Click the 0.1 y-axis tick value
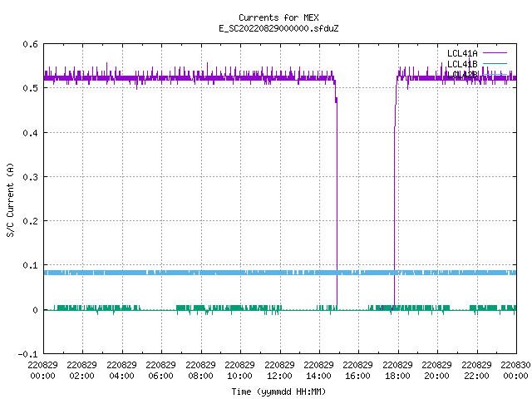The image size is (532, 399). (30, 265)
